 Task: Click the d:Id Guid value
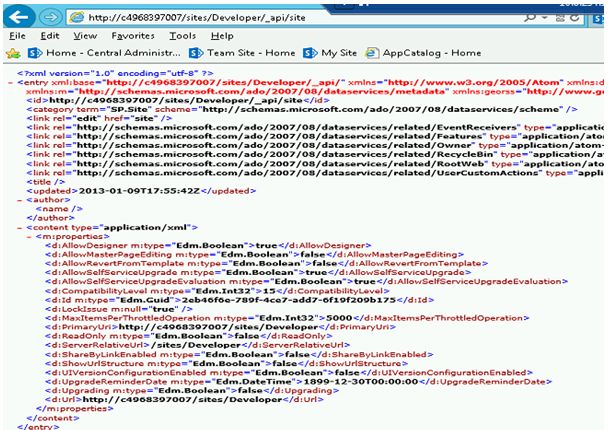pyautogui.click(x=289, y=300)
